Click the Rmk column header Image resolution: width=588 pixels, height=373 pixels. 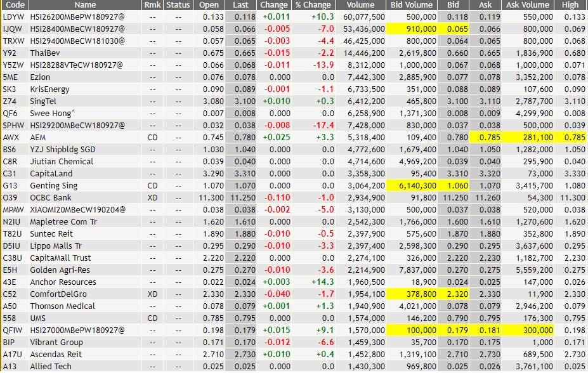pos(153,5)
